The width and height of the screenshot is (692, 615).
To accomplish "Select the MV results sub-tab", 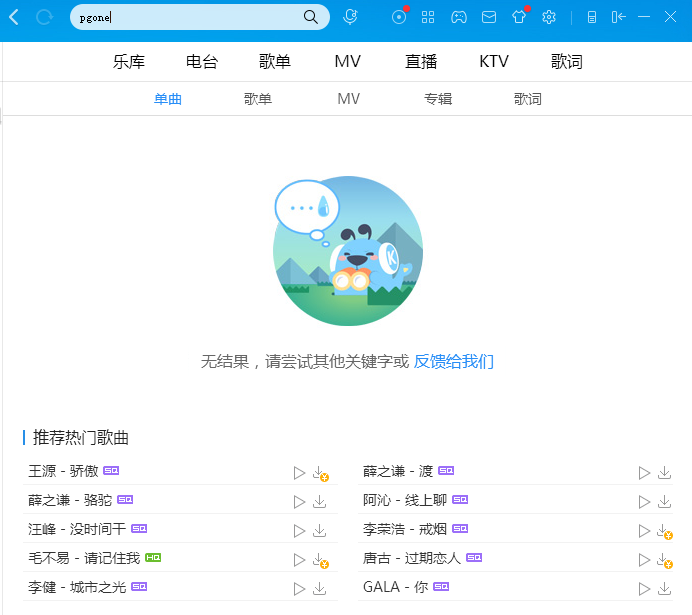I will (x=349, y=99).
